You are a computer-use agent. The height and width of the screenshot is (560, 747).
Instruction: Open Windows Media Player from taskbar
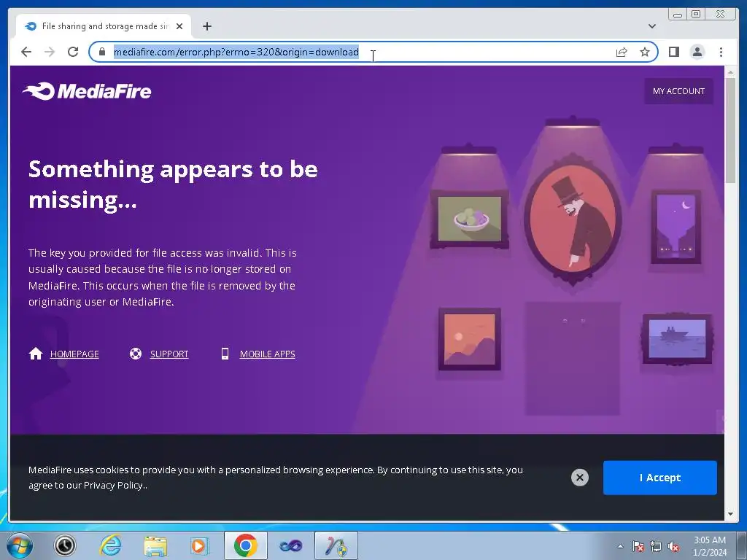click(x=200, y=545)
